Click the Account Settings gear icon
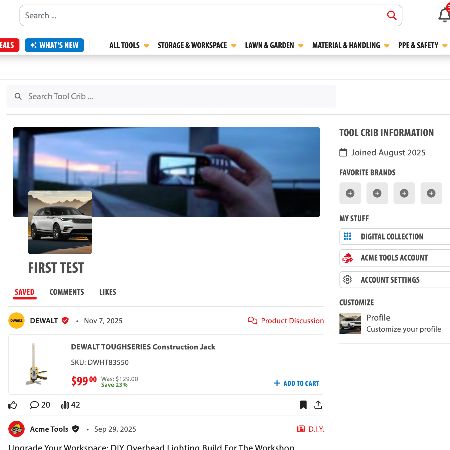 [x=347, y=279]
